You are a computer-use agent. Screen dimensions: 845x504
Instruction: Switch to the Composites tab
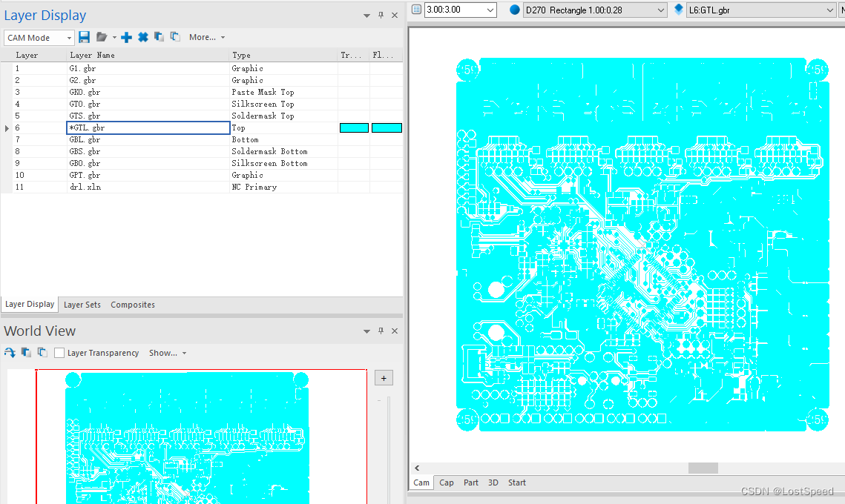pos(133,305)
